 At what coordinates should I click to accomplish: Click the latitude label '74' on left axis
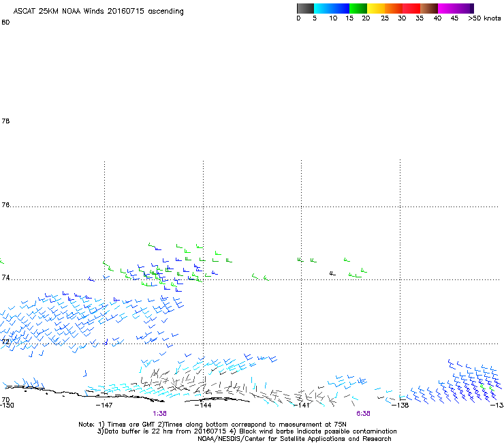(5, 277)
